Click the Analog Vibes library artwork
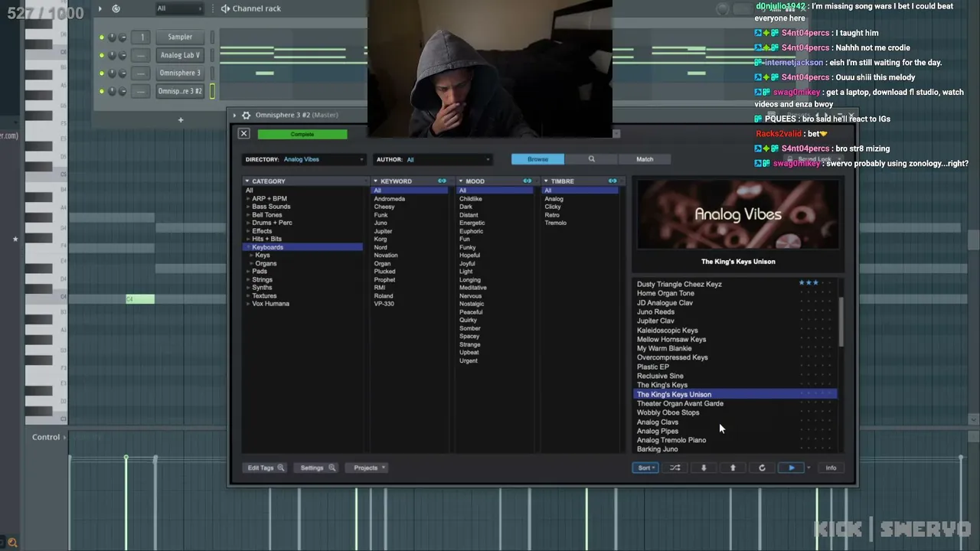The image size is (980, 551). (x=738, y=214)
